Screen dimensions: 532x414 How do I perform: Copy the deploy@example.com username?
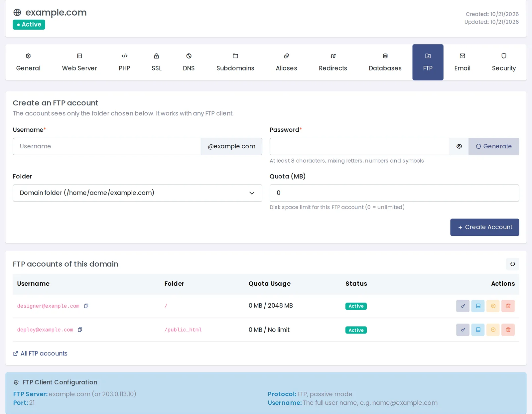(80, 330)
